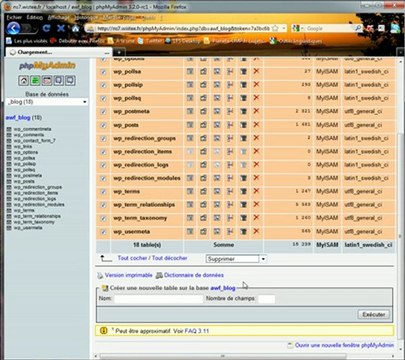Image resolution: width=405 pixels, height=360 pixels.
Task: Click the search magnifier in Google box
Action: [x=358, y=28]
